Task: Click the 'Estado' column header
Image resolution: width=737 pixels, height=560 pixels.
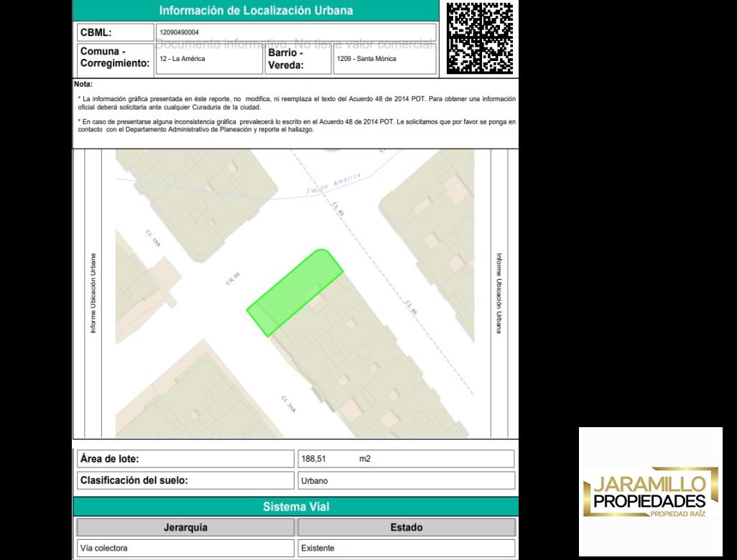Action: coord(406,528)
